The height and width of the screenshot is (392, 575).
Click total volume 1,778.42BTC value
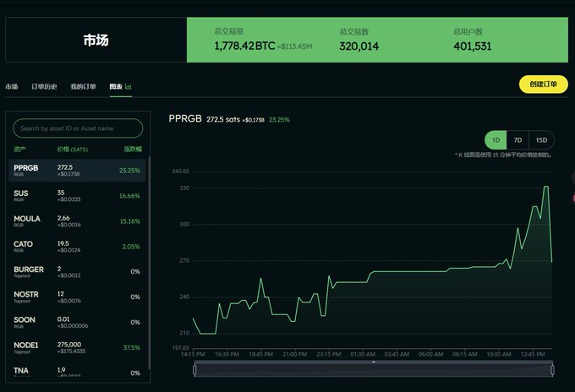click(x=244, y=46)
